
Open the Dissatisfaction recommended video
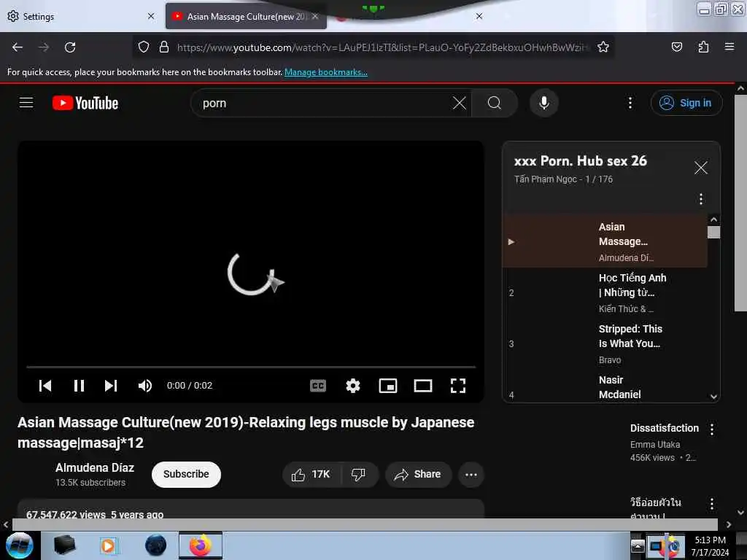[x=664, y=427]
